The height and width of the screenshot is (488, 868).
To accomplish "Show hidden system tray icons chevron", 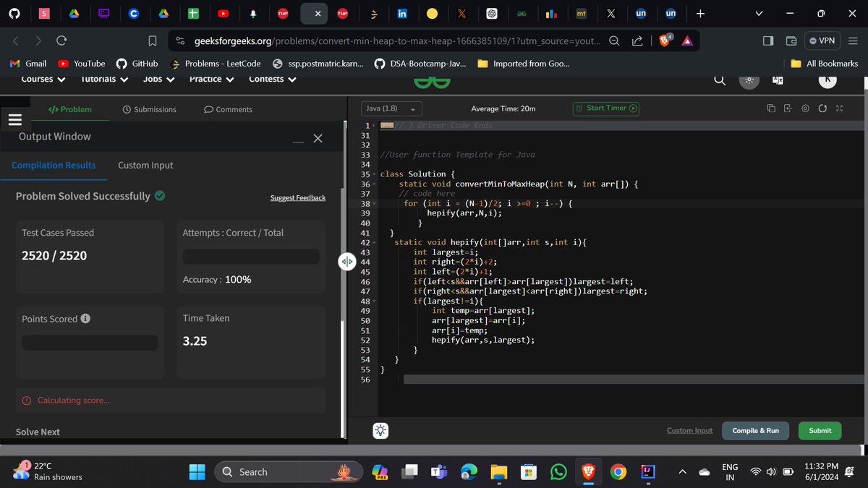I will click(x=682, y=472).
